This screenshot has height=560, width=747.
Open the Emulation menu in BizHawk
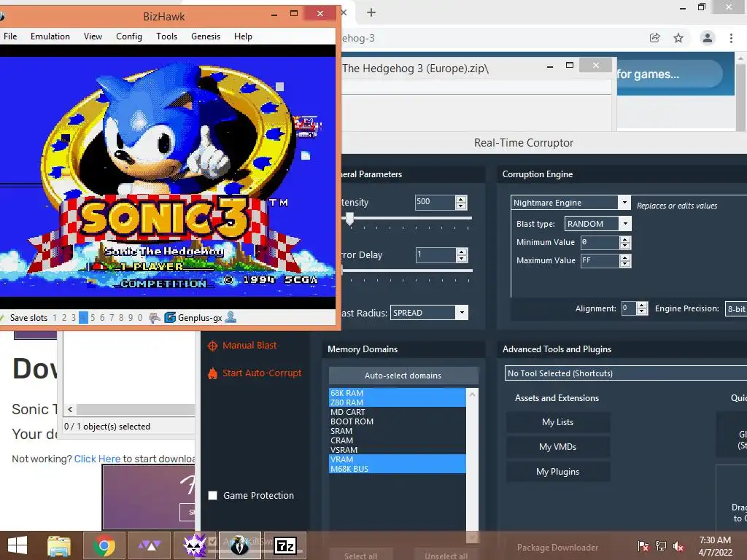click(50, 36)
